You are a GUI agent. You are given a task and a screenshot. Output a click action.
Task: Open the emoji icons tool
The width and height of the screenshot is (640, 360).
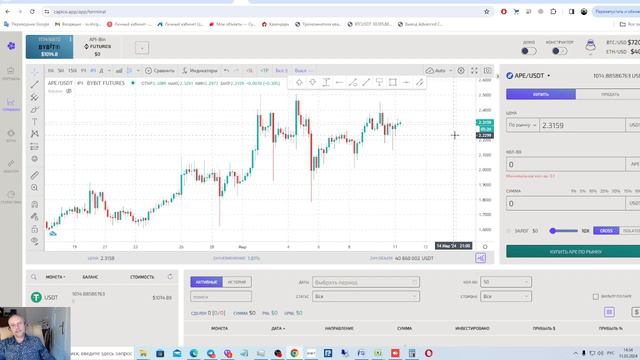point(35,159)
